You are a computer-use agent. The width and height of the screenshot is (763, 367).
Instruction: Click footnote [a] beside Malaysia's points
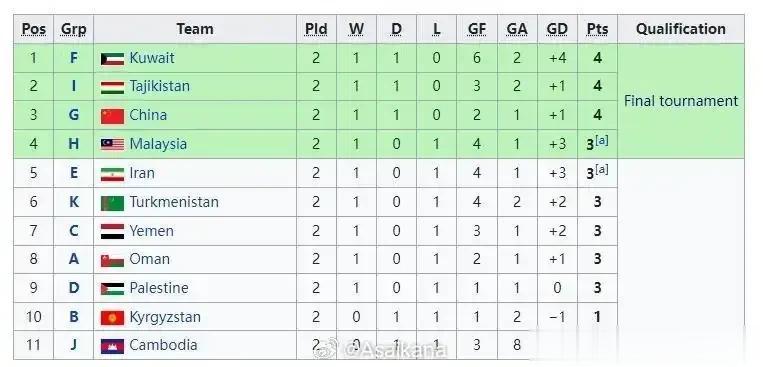(602, 141)
